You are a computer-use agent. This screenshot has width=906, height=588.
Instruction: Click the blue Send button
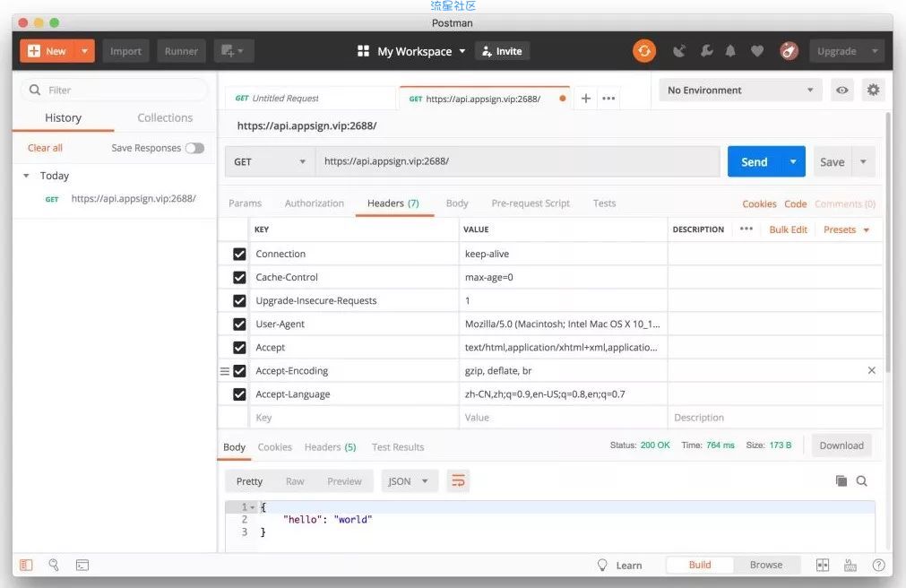pos(754,162)
